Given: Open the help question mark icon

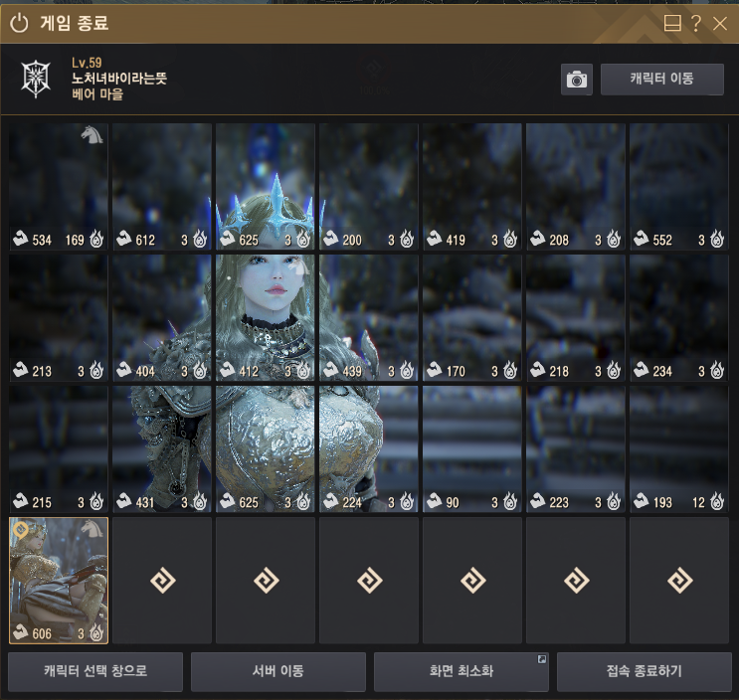Looking at the screenshot, I should [695, 23].
